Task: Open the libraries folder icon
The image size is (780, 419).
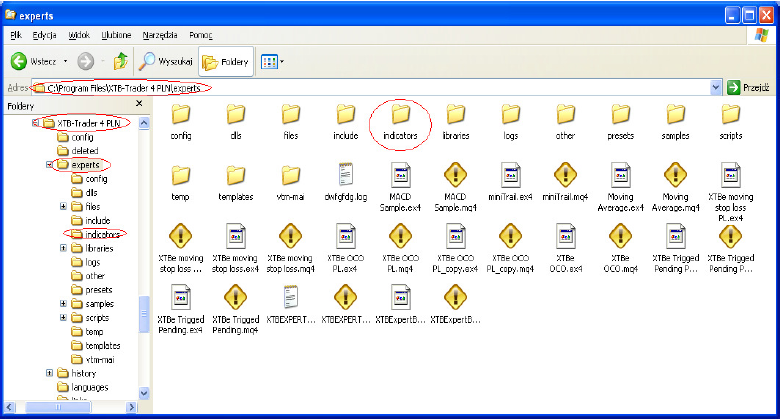Action: pos(455,114)
